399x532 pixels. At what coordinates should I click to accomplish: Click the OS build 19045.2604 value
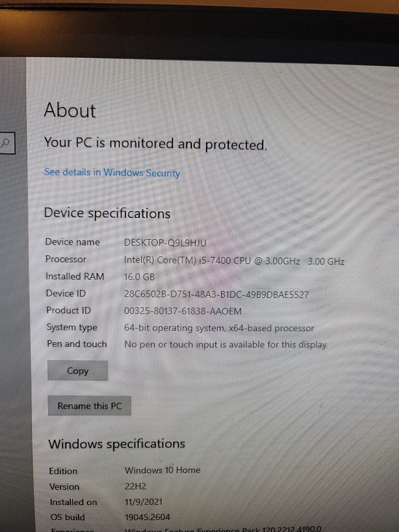pos(147,517)
